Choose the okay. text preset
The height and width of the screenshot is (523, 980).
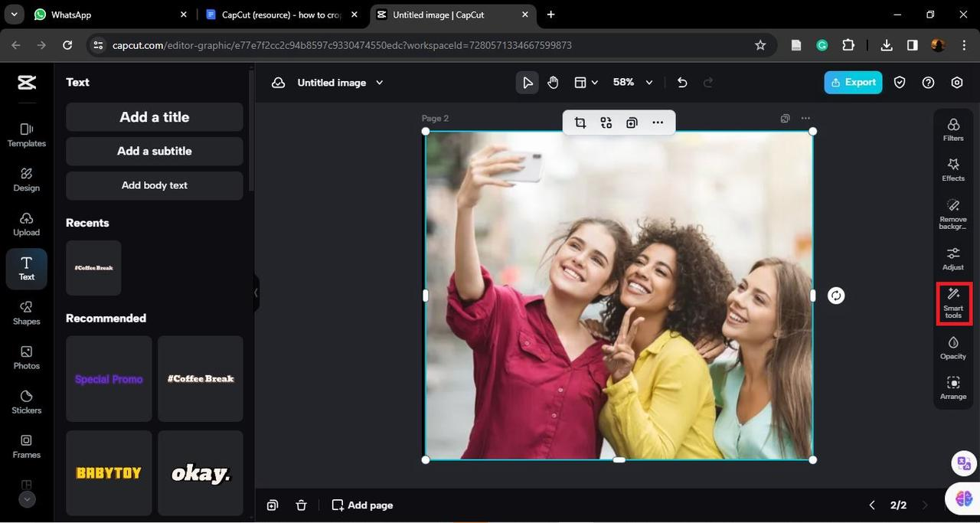coord(201,473)
